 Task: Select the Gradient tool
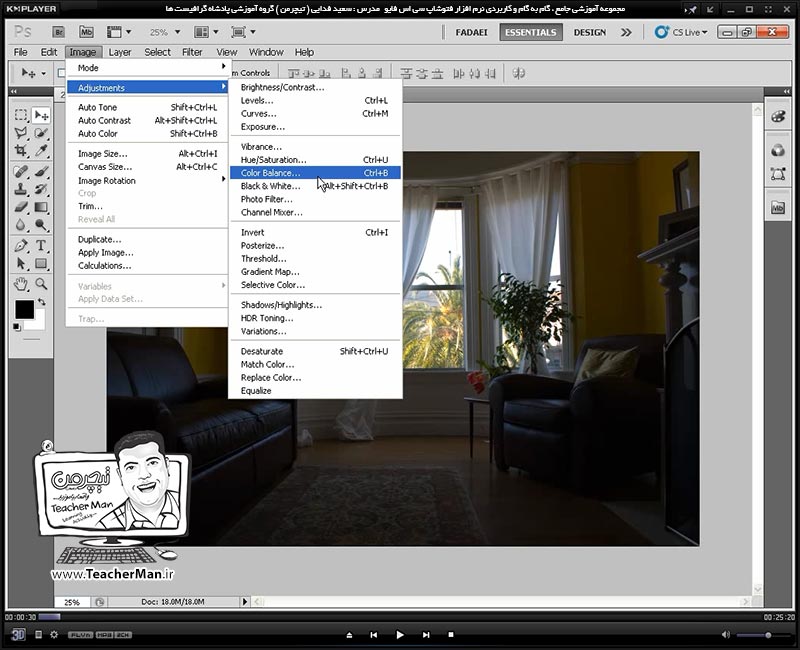[x=41, y=207]
